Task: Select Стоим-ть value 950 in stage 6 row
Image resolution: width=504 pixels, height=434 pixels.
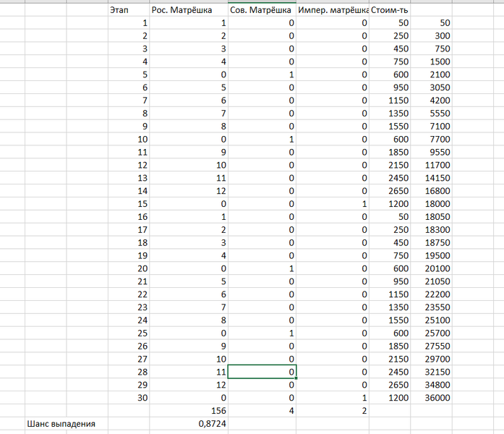Action: 390,88
